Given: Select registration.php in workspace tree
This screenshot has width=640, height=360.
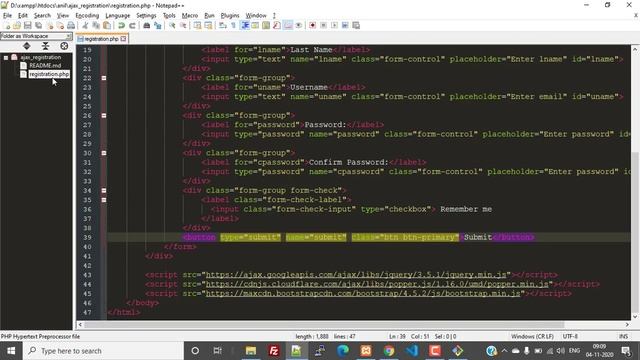Looking at the screenshot, I should [x=49, y=74].
